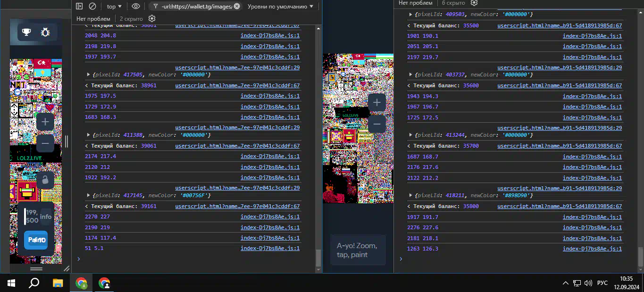Open File Explorer from the taskbar

(58, 283)
